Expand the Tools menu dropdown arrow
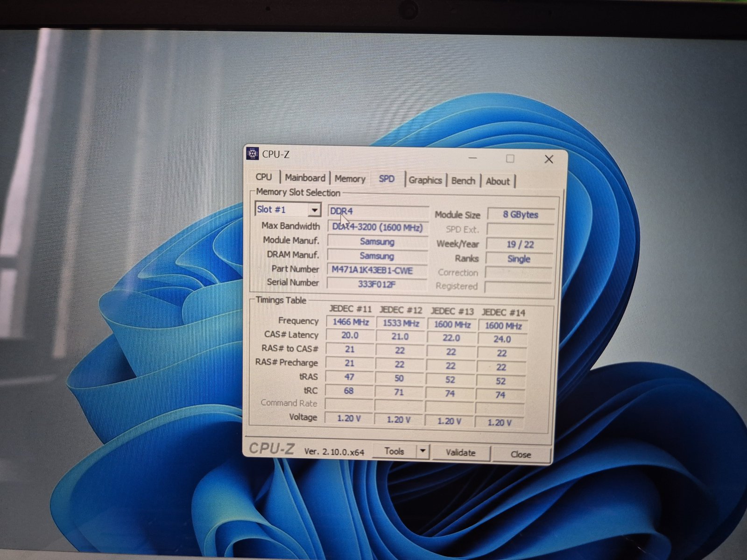This screenshot has height=560, width=747. click(x=423, y=451)
